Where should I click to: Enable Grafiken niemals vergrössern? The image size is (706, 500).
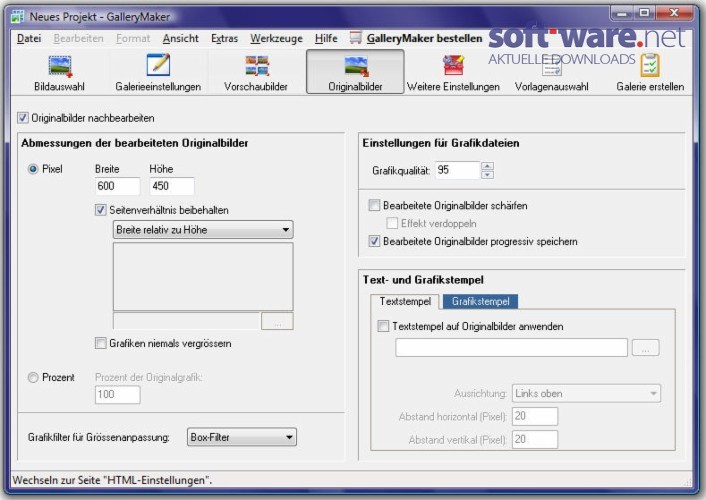[x=100, y=343]
